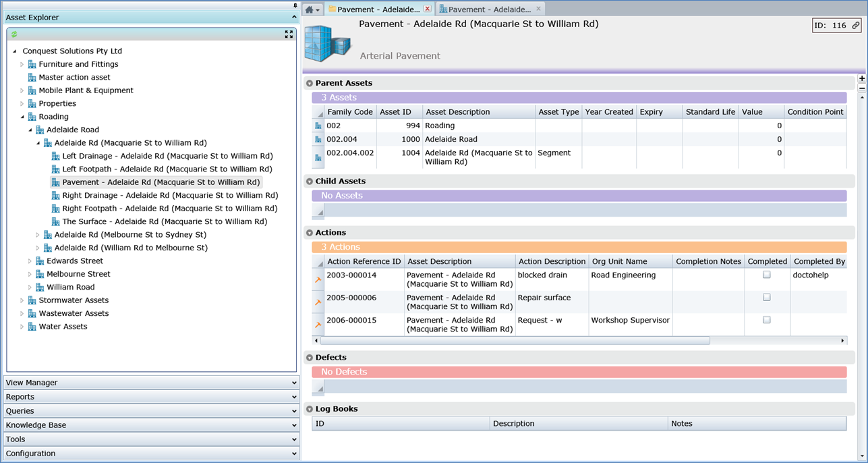Expand the View Manager panel
This screenshot has width=868, height=463.
(x=151, y=383)
